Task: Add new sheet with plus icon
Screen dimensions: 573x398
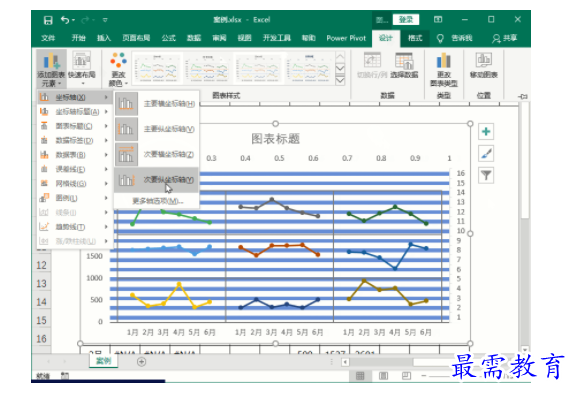Action: 141,362
